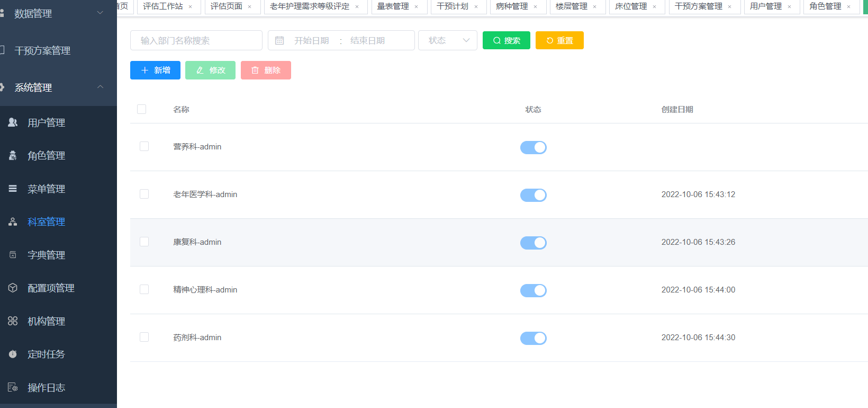Check the box for 老年医学科-admin
The height and width of the screenshot is (408, 868).
[x=144, y=194]
